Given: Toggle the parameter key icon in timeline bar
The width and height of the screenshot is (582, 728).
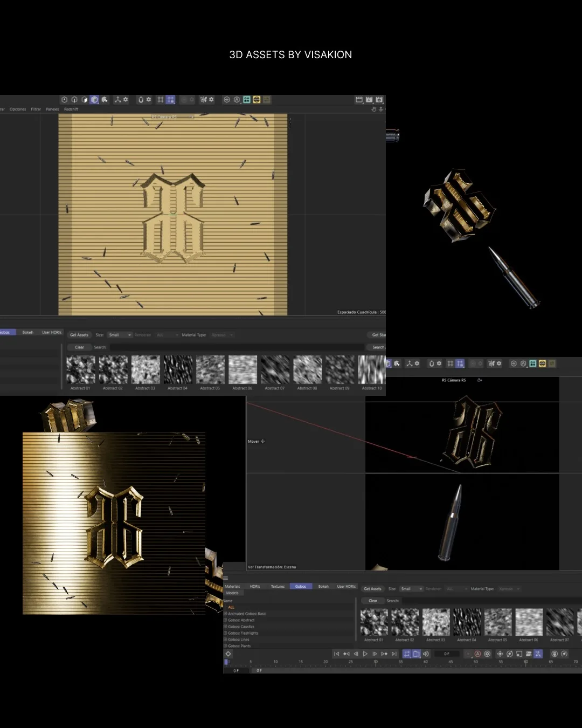Looking at the screenshot, I should pyautogui.click(x=529, y=654).
